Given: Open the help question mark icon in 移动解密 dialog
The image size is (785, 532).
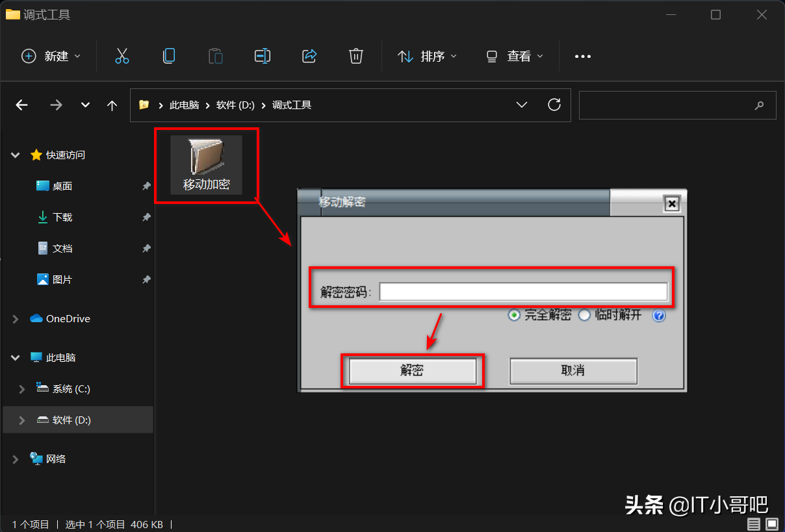Looking at the screenshot, I should click(x=659, y=316).
